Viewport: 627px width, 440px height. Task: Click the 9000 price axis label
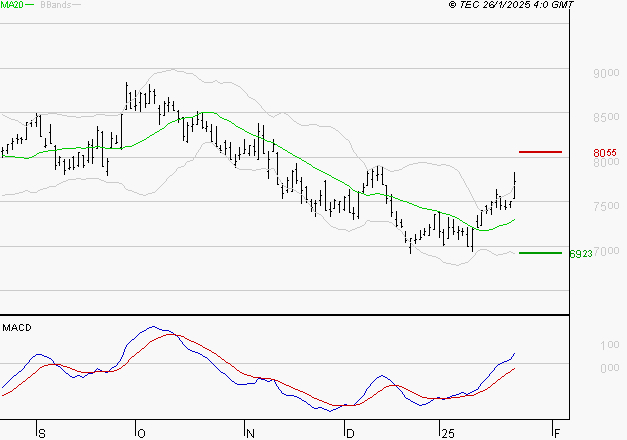[x=606, y=73]
